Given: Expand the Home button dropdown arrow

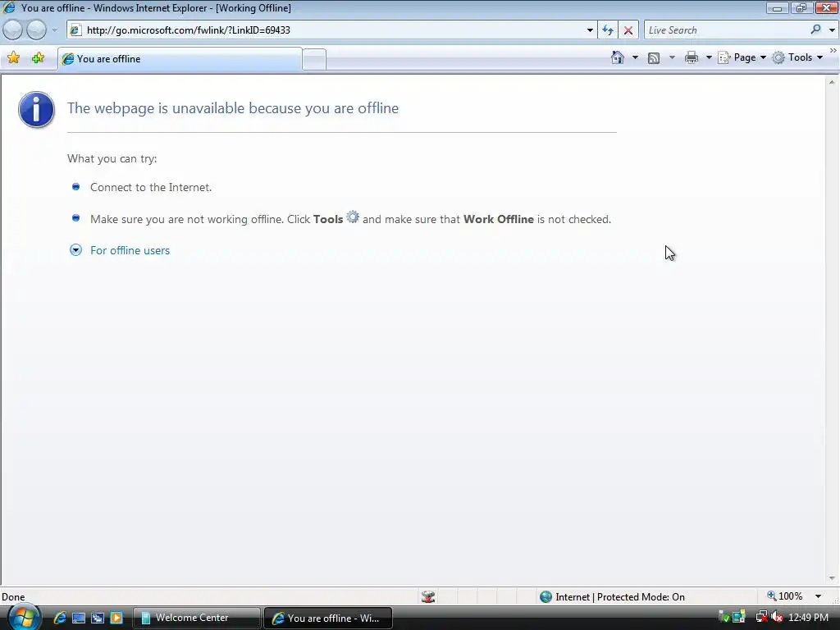Looking at the screenshot, I should 635,57.
